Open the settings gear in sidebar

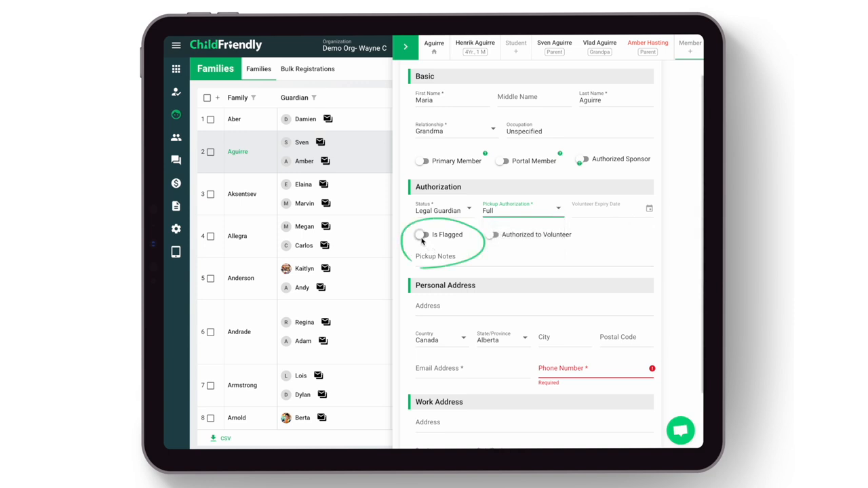tap(176, 229)
